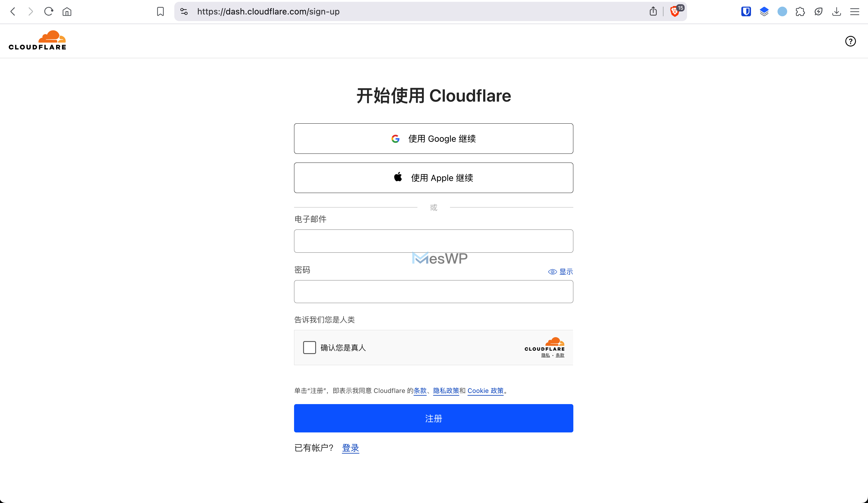Click the 电子邮件 email input field
The width and height of the screenshot is (868, 503).
point(434,241)
